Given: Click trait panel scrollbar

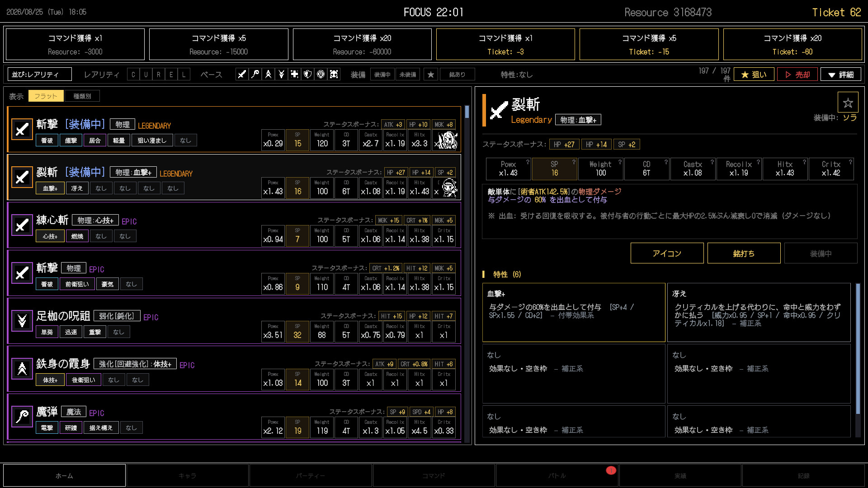Looking at the screenshot, I should tap(858, 349).
